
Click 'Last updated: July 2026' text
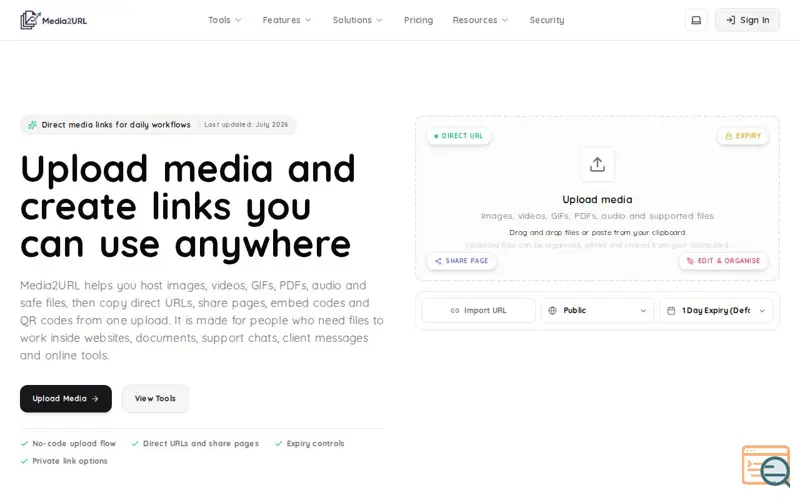tap(246, 124)
